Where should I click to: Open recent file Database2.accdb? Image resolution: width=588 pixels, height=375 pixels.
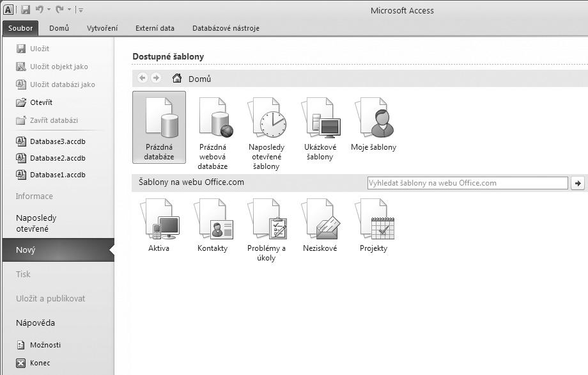51,158
